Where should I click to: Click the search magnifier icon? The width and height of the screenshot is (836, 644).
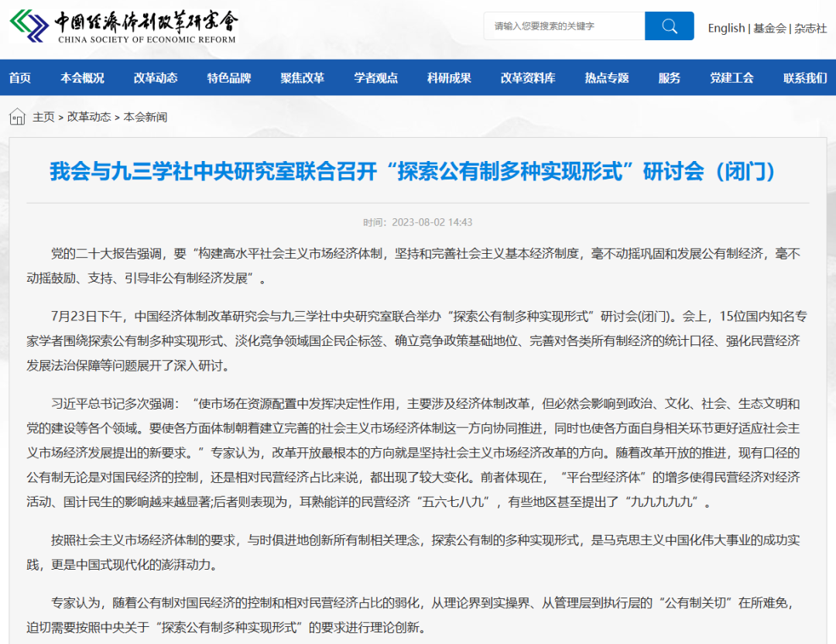coord(669,26)
